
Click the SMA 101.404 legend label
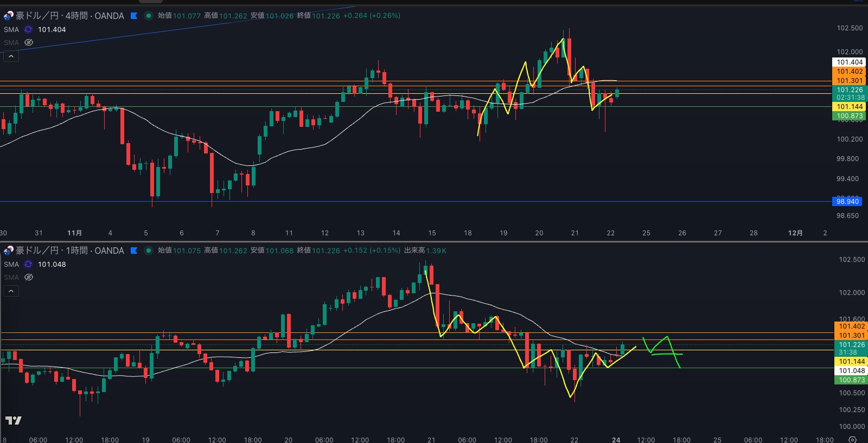(52, 30)
